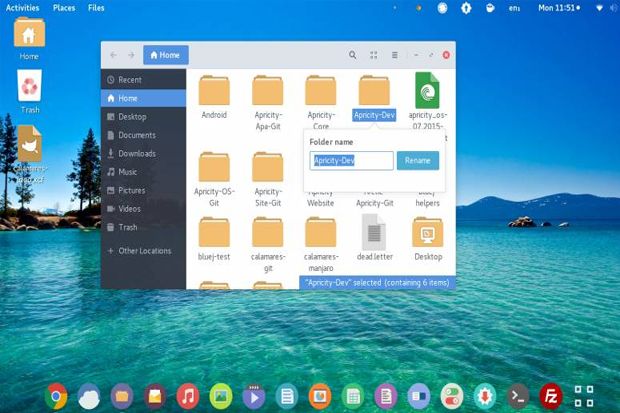
Task: Select Recent in the sidebar
Action: tap(144, 80)
